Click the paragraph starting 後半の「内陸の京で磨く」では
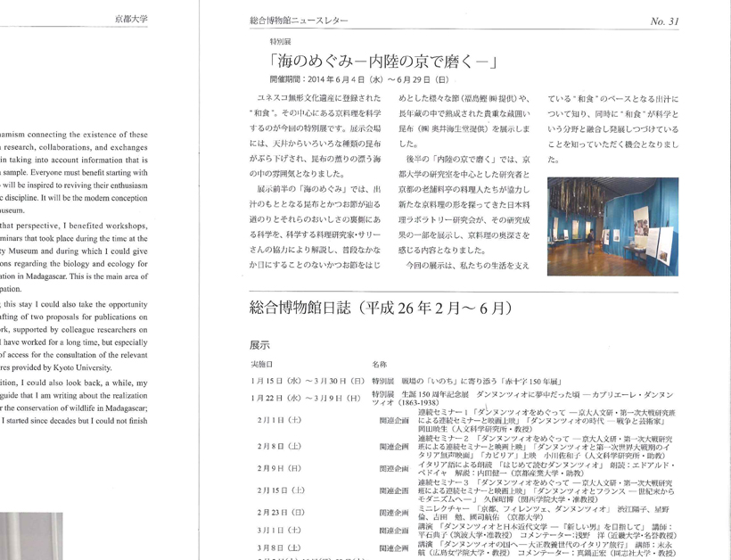This screenshot has width=731, height=560. click(x=464, y=205)
